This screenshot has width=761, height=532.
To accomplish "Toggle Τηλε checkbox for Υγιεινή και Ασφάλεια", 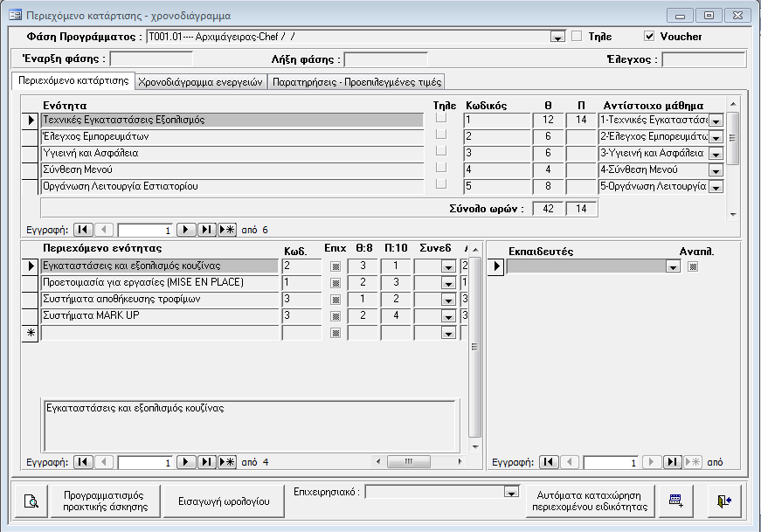I will click(x=441, y=151).
